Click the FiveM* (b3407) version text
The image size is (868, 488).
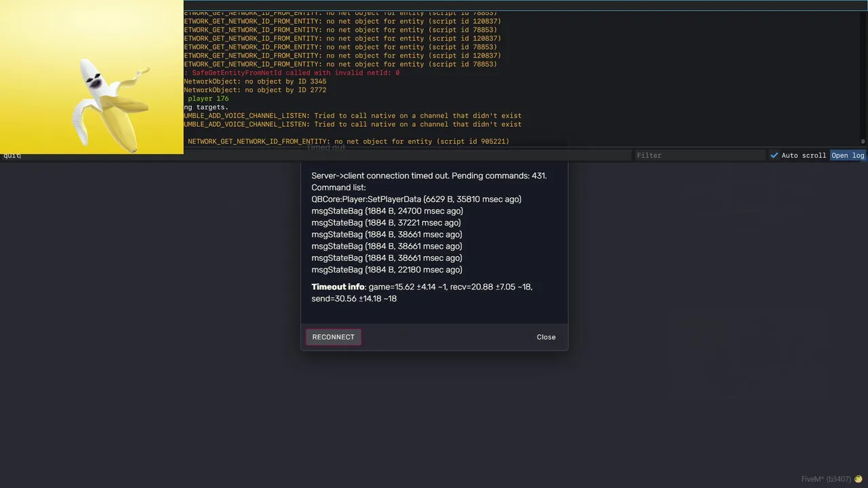826,479
